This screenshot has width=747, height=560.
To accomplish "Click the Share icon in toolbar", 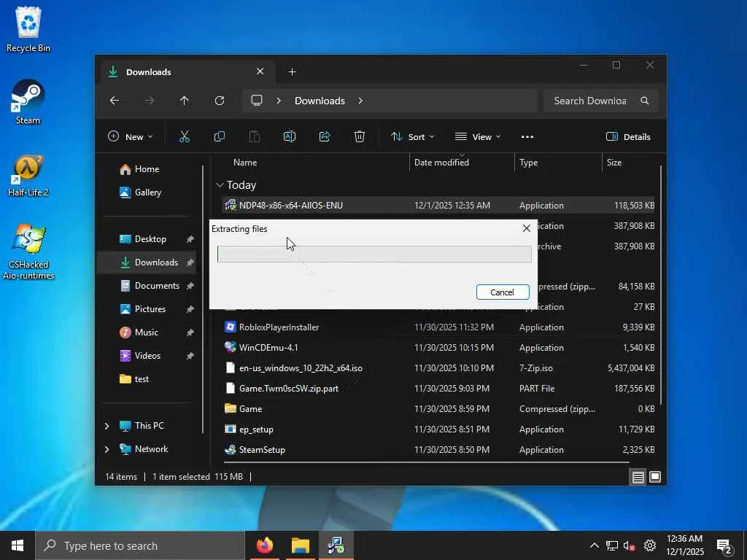I will pos(325,136).
